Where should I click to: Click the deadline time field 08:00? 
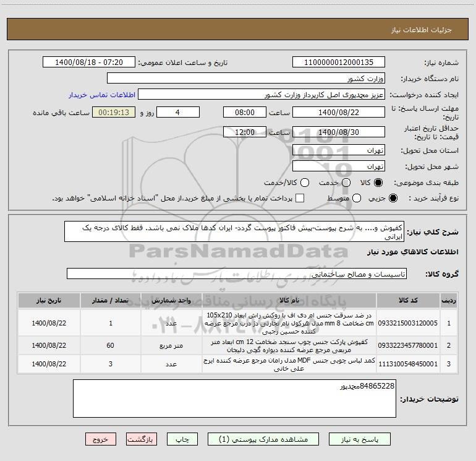tap(245, 112)
